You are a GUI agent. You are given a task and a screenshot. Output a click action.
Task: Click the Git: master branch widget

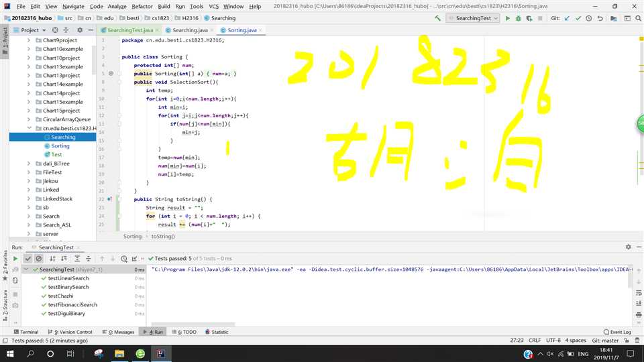coord(605,341)
